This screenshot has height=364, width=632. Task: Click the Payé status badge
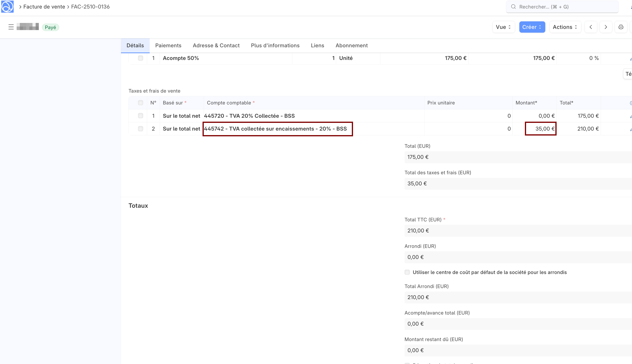click(x=50, y=27)
